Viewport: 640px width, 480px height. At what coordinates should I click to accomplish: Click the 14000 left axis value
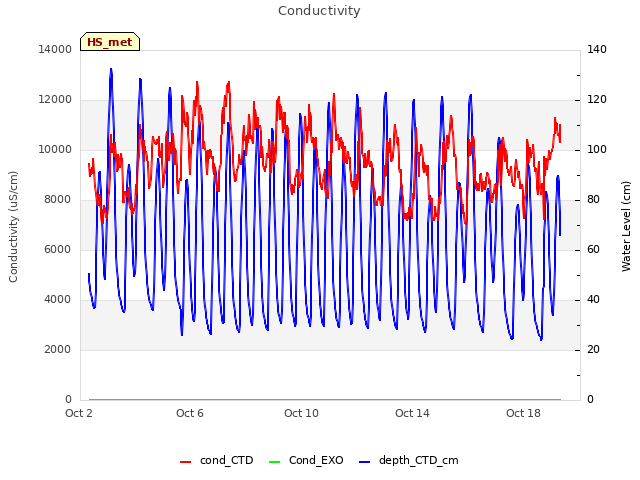click(x=55, y=49)
